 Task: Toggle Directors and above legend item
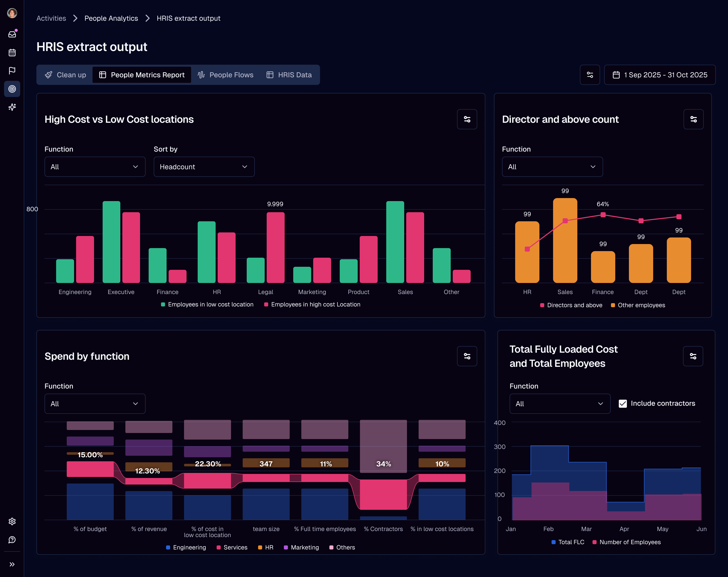point(571,305)
